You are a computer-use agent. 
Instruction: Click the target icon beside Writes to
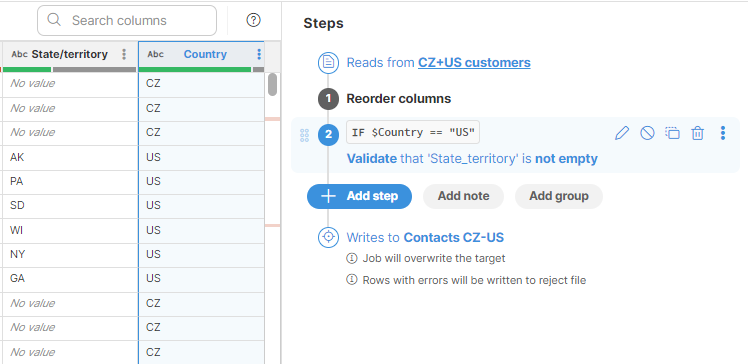328,237
